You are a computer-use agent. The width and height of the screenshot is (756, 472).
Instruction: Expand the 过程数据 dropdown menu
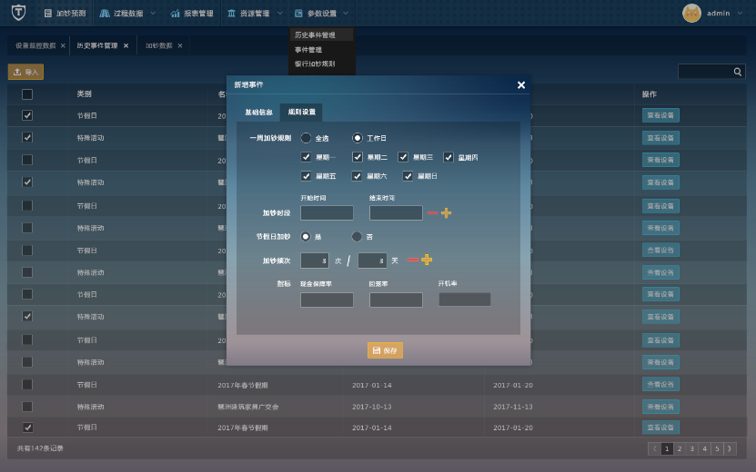[x=126, y=14]
